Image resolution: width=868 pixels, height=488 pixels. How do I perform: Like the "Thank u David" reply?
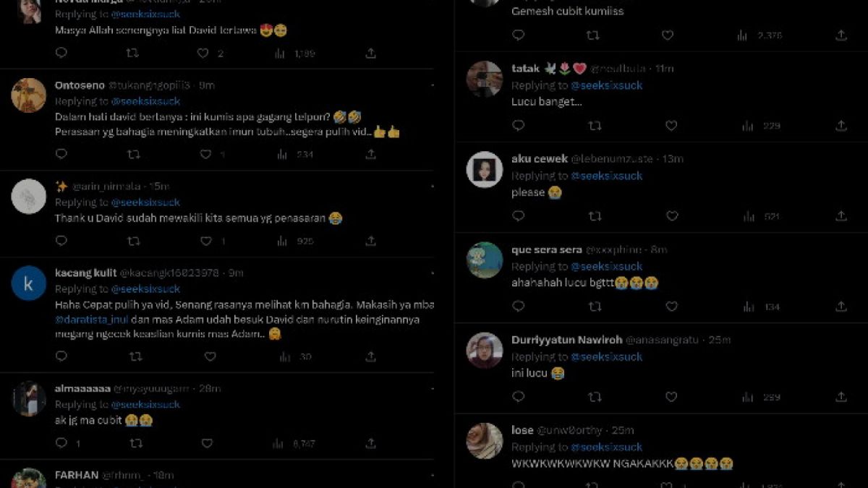[x=206, y=241]
